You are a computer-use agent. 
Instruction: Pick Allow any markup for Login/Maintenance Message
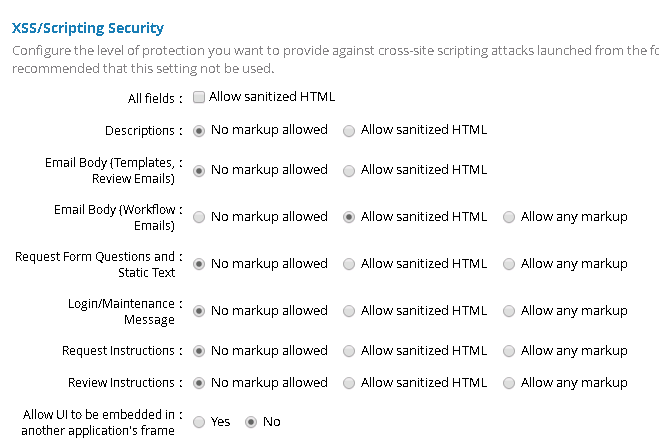[x=509, y=311]
